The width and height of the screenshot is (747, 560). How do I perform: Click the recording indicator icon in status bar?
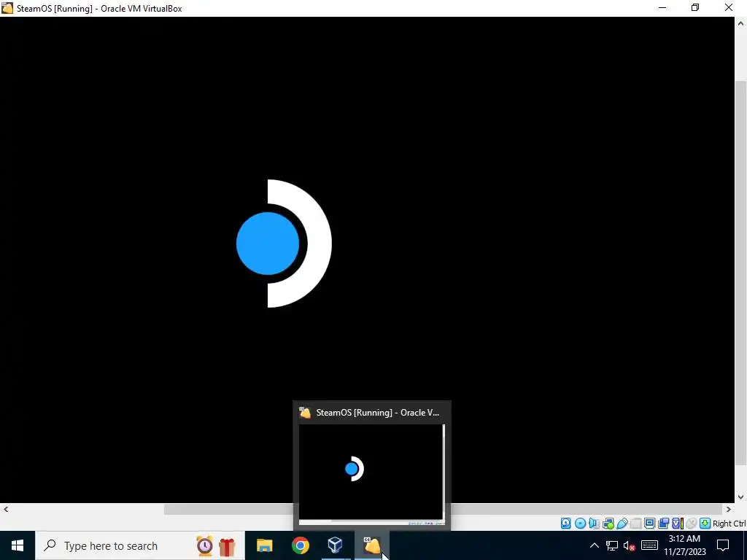point(663,524)
